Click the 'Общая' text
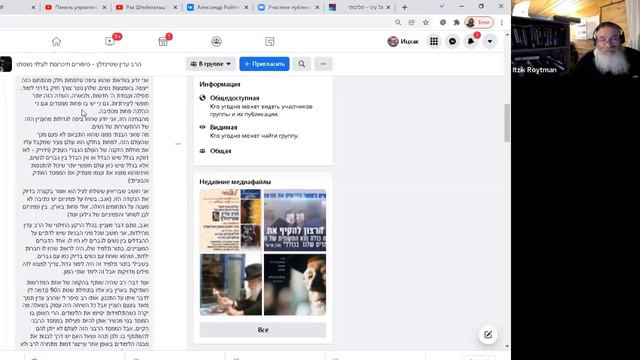The height and width of the screenshot is (360, 640). tap(220, 151)
